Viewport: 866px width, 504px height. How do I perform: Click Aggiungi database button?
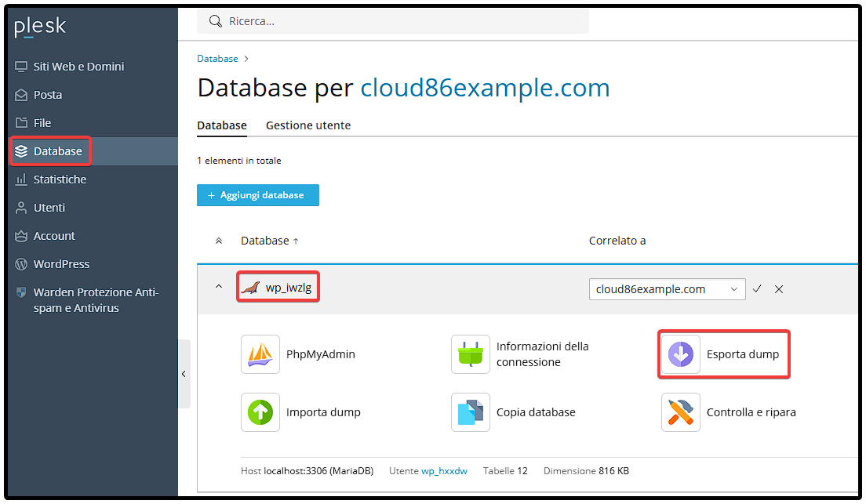point(258,195)
